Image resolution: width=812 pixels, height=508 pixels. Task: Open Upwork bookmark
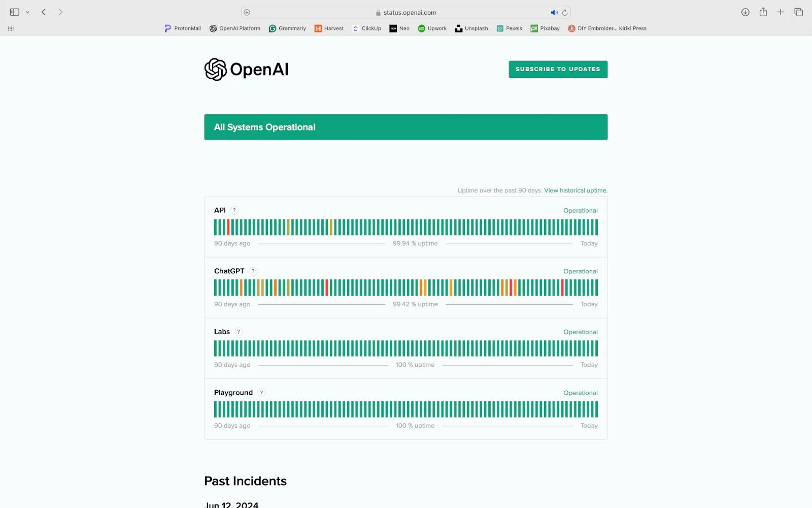coord(432,28)
